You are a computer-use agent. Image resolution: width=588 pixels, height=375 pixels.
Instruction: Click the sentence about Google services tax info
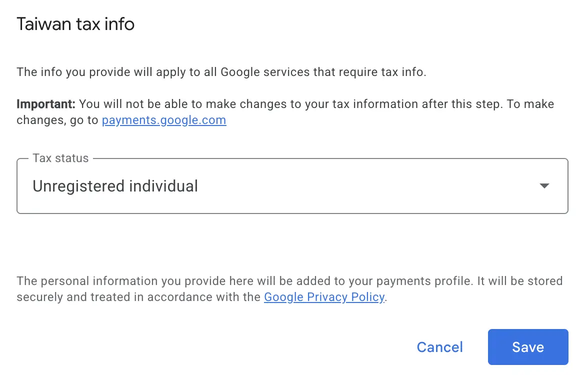[221, 72]
